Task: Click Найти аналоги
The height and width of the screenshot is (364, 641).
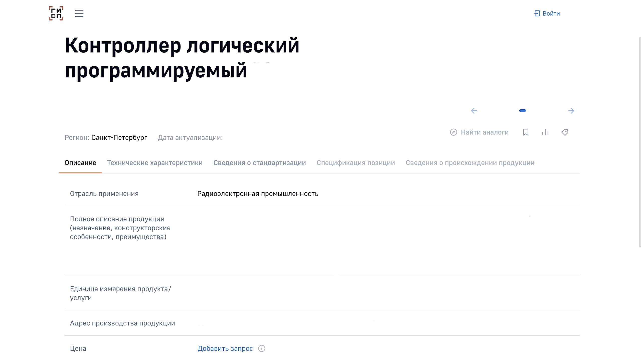Action: pyautogui.click(x=484, y=132)
